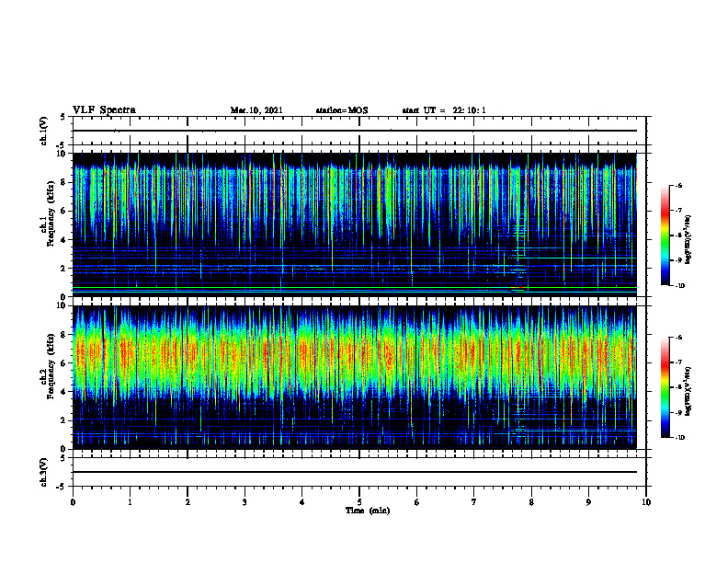Click the "-6" tick on the ch.2 color bar
728x563 pixels.
click(678, 338)
